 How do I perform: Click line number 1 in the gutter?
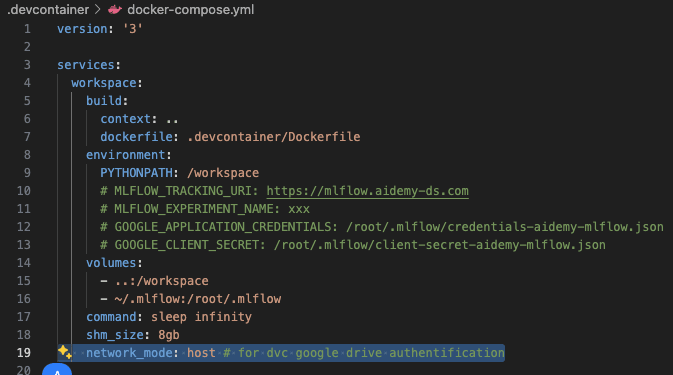[x=27, y=29]
